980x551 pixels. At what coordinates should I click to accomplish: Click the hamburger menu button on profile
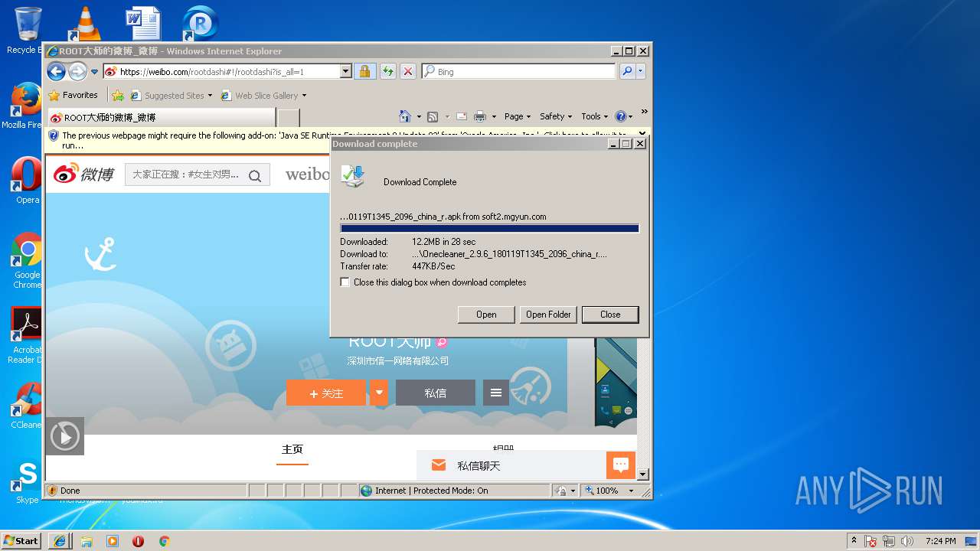496,393
